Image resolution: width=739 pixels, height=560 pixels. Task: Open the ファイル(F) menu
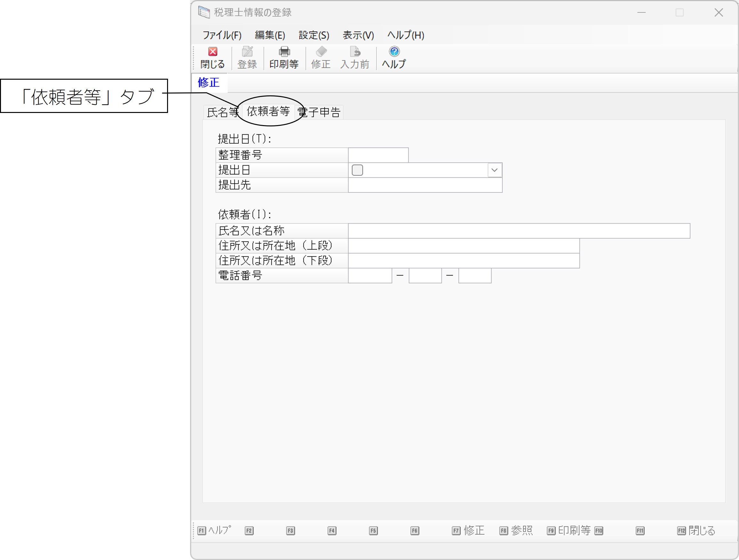pyautogui.click(x=222, y=35)
